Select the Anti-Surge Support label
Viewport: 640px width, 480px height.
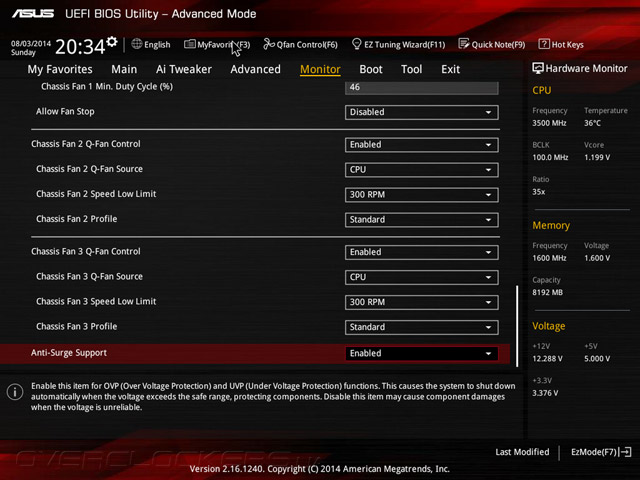pos(69,353)
